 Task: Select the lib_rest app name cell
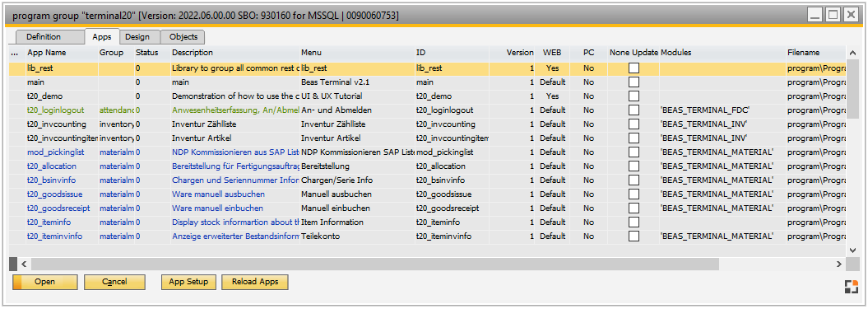pos(62,68)
